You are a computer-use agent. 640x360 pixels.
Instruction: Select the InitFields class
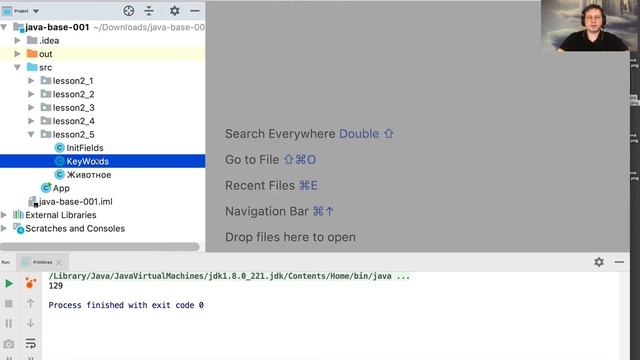tap(85, 148)
